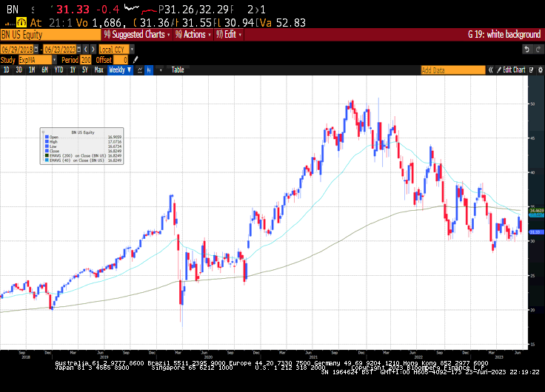Select the candlestick chart type icon
The height and width of the screenshot is (392, 545).
(149, 70)
